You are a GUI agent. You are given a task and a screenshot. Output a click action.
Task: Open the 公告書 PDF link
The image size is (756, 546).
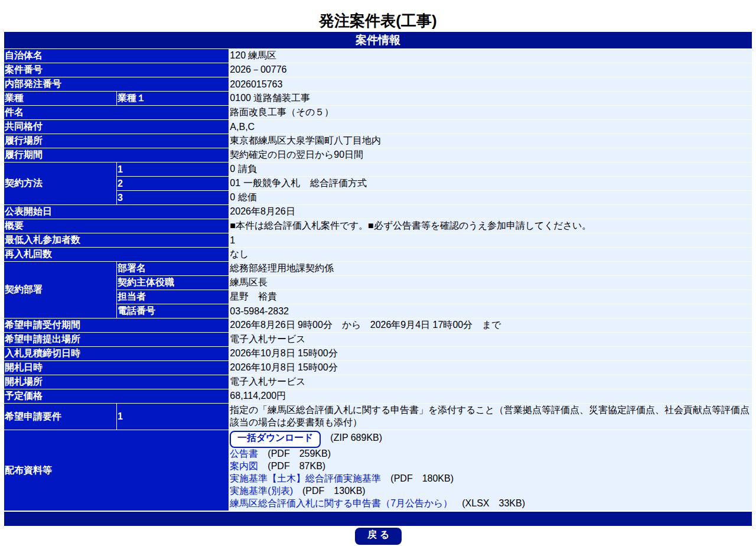243,454
